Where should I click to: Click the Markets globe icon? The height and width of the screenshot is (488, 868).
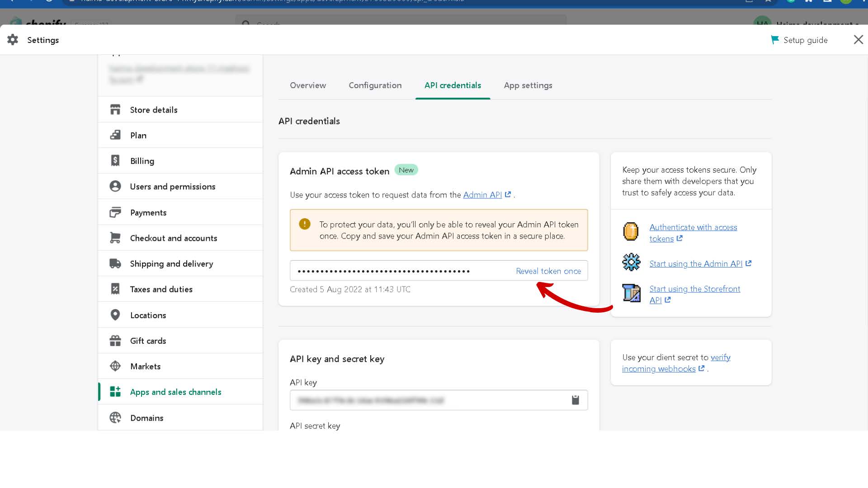click(115, 366)
